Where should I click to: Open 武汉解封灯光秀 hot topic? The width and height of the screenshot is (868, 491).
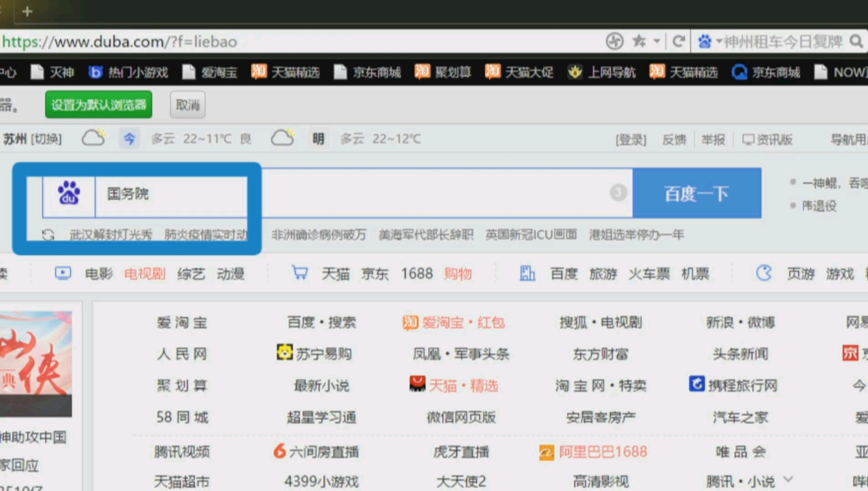click(x=111, y=235)
